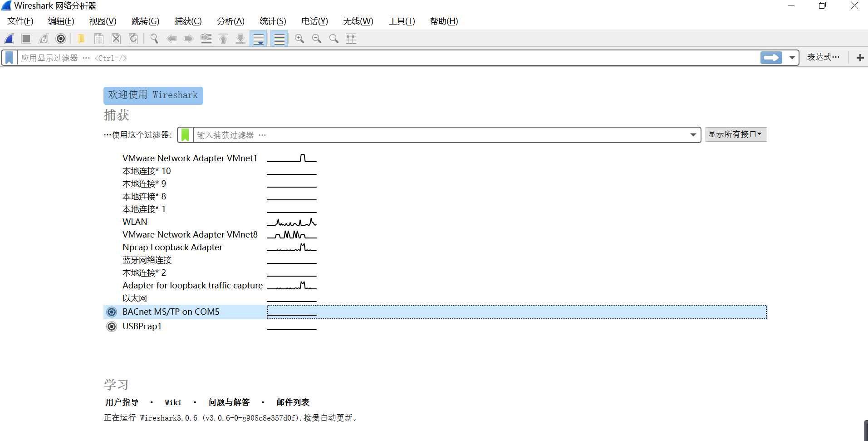The image size is (868, 441).
Task: Open the 捕获(C) menu
Action: coord(188,21)
